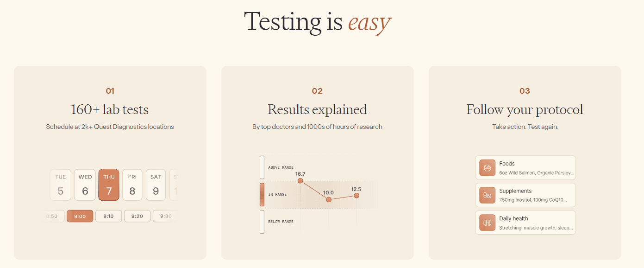Select the 9:20 appointment time
Viewport: 644px width, 268px height.
[x=137, y=216]
